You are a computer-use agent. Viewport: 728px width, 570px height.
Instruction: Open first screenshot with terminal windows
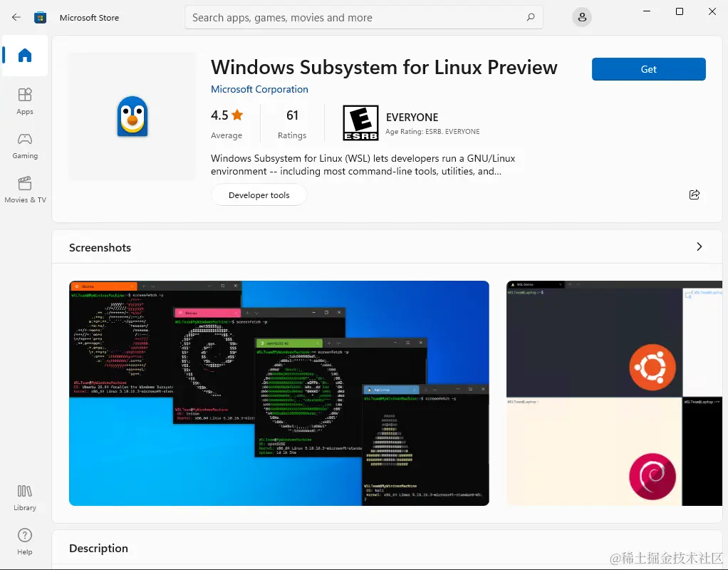click(x=279, y=393)
